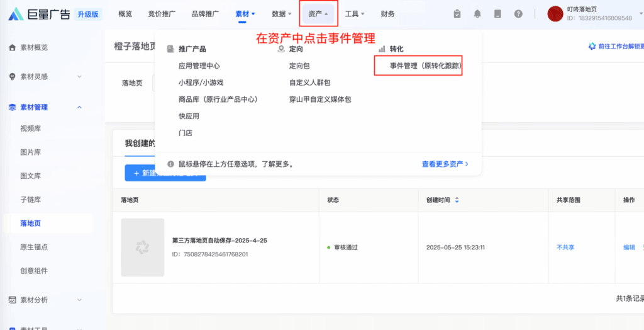This screenshot has height=330, width=644.
Task: Click the 素材概览 home icon in sidebar
Action: [x=12, y=47]
